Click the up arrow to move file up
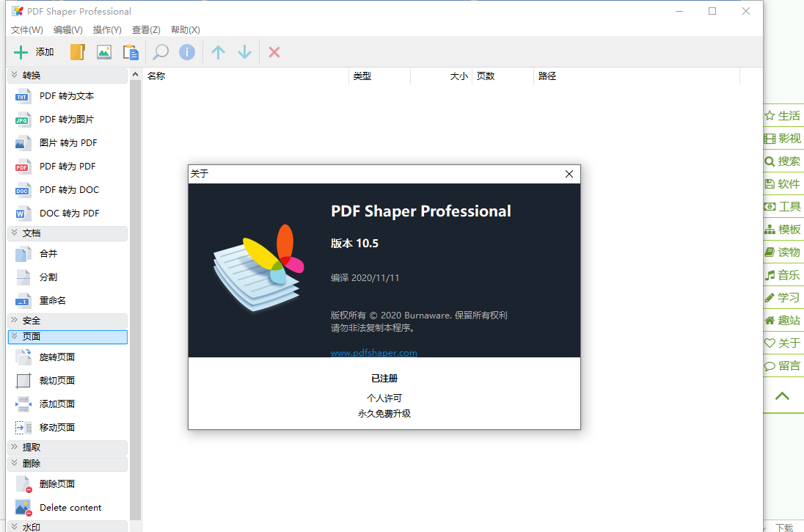The width and height of the screenshot is (804, 532). 218,52
